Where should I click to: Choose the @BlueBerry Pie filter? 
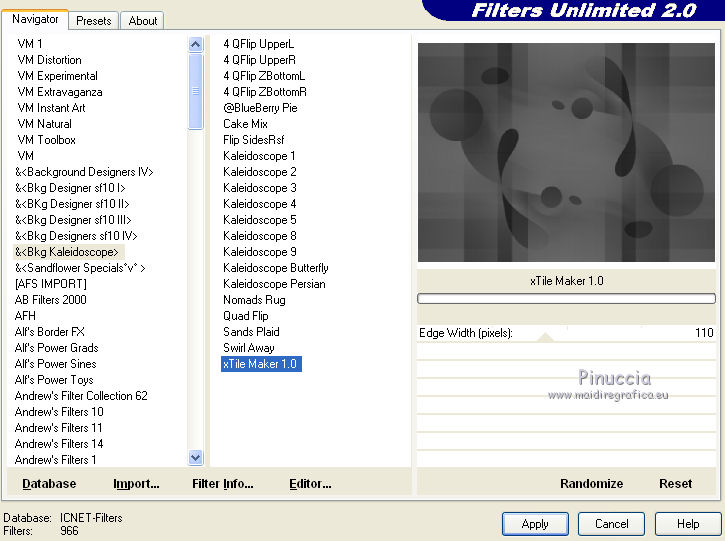pyautogui.click(x=260, y=108)
